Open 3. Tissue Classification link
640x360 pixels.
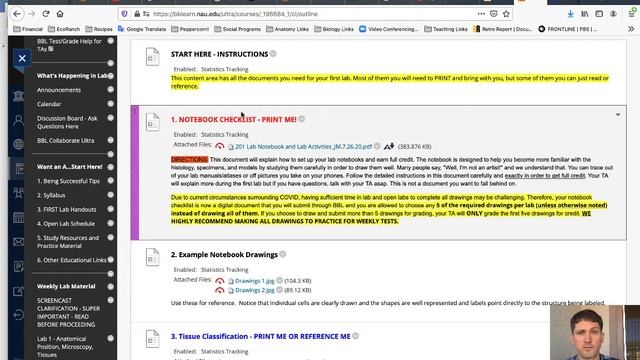coord(260,336)
